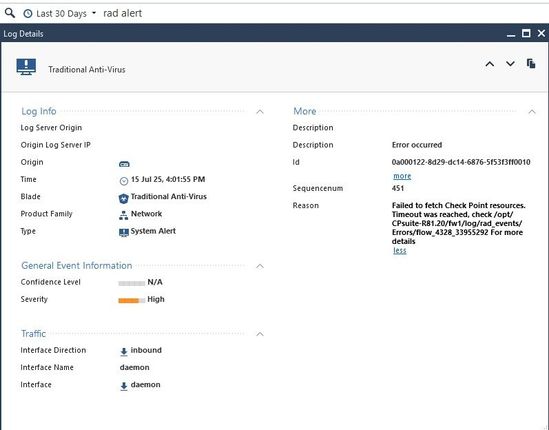Maximize the Log Details window
549x430 pixels.
coord(526,33)
